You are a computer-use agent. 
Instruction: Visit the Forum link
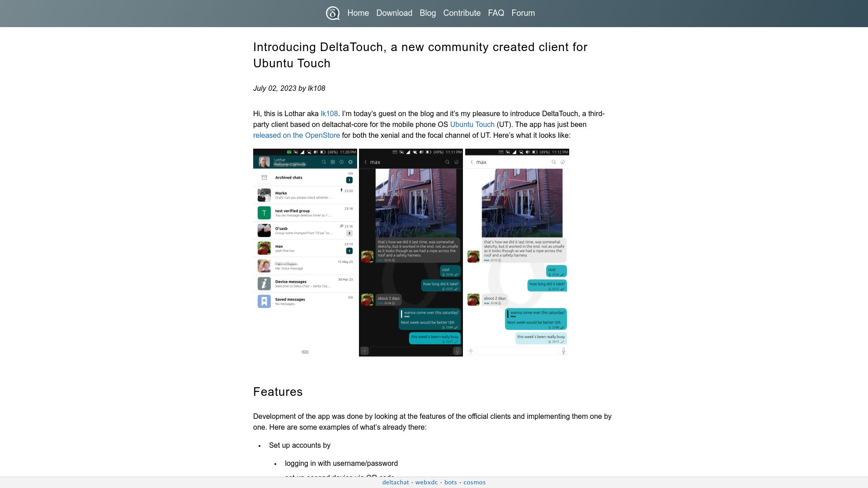(x=523, y=13)
